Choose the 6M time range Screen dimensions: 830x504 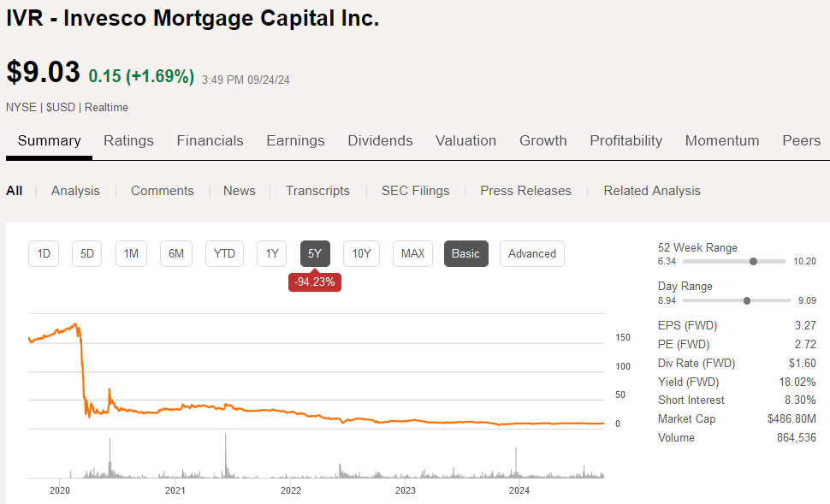point(175,253)
